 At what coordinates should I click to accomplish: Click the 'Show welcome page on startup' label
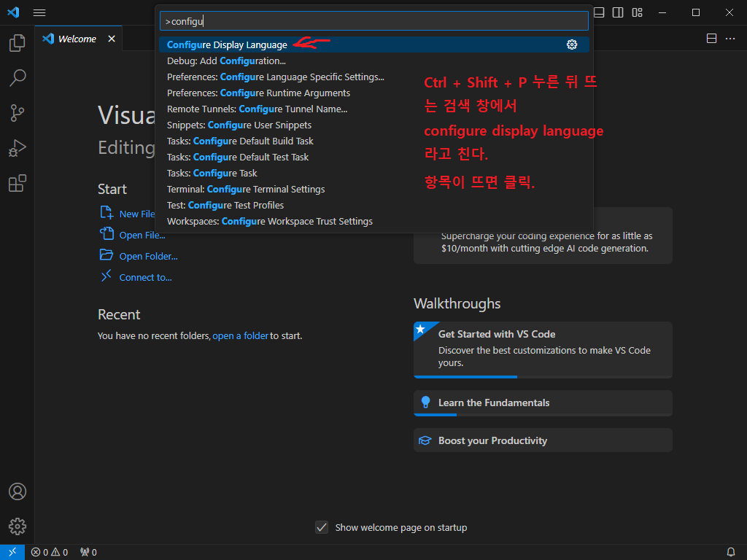click(400, 527)
